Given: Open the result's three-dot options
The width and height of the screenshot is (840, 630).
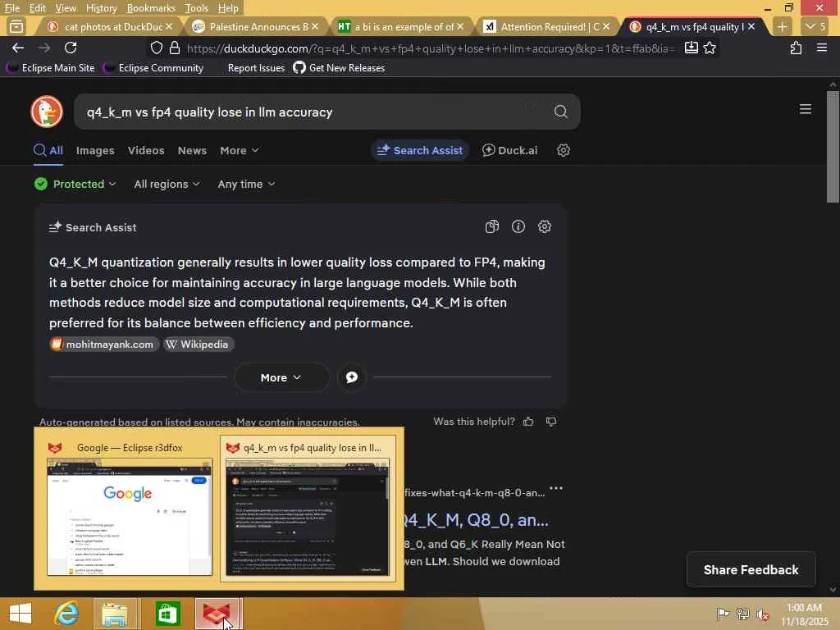Looking at the screenshot, I should 556,488.
